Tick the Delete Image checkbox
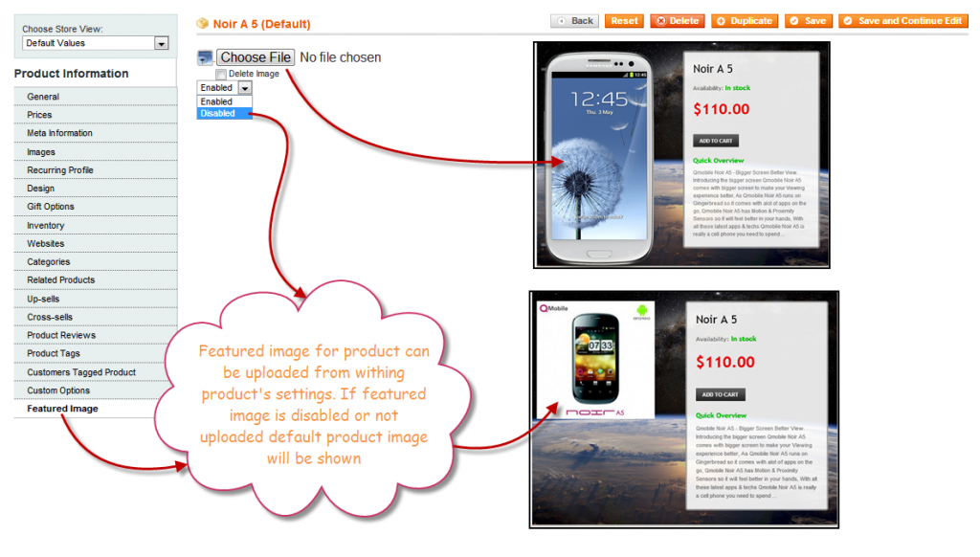The width and height of the screenshot is (980, 557). 221,75
